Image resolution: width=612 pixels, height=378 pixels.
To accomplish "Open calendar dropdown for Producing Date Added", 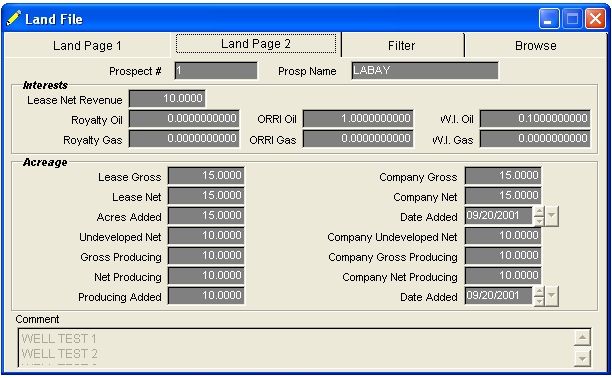I will click(x=551, y=296).
